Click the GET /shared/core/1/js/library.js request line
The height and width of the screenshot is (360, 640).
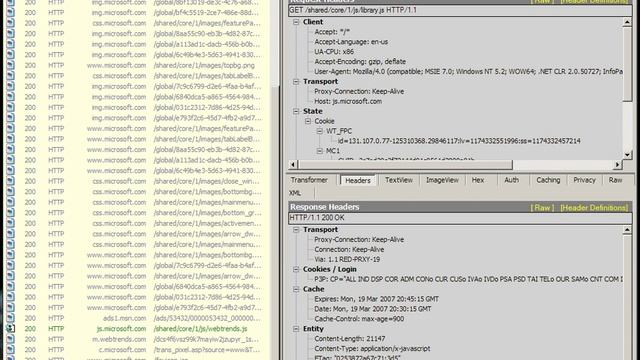click(460, 10)
